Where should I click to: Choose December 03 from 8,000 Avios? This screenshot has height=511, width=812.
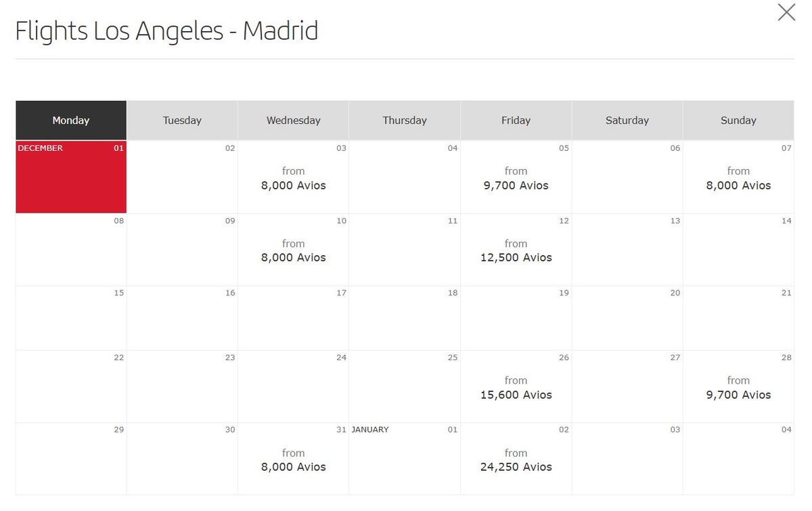(x=293, y=179)
